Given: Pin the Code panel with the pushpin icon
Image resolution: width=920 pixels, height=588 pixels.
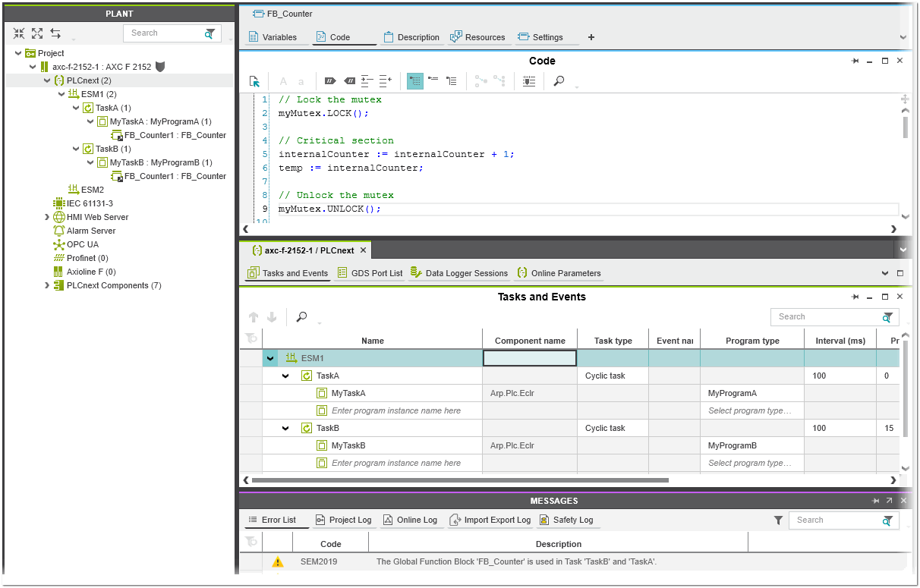Looking at the screenshot, I should pos(855,61).
